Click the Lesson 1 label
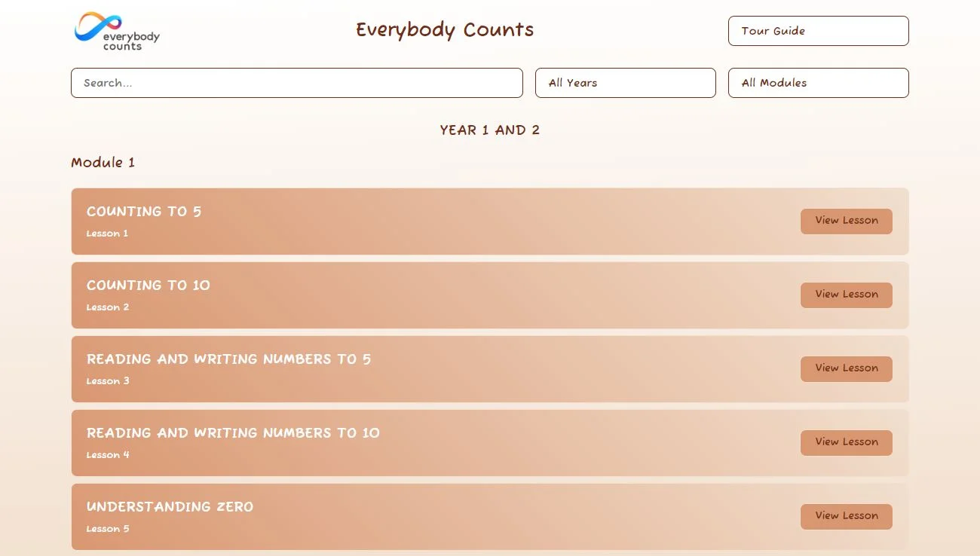 (x=107, y=234)
